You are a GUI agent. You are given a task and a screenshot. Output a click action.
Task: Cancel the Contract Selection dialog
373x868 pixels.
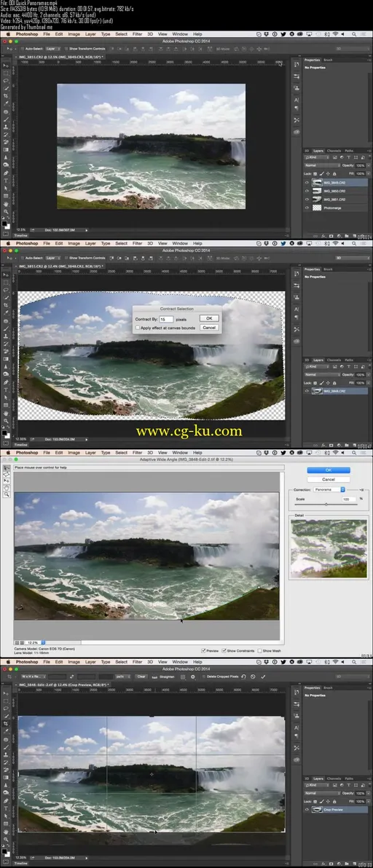pos(209,328)
